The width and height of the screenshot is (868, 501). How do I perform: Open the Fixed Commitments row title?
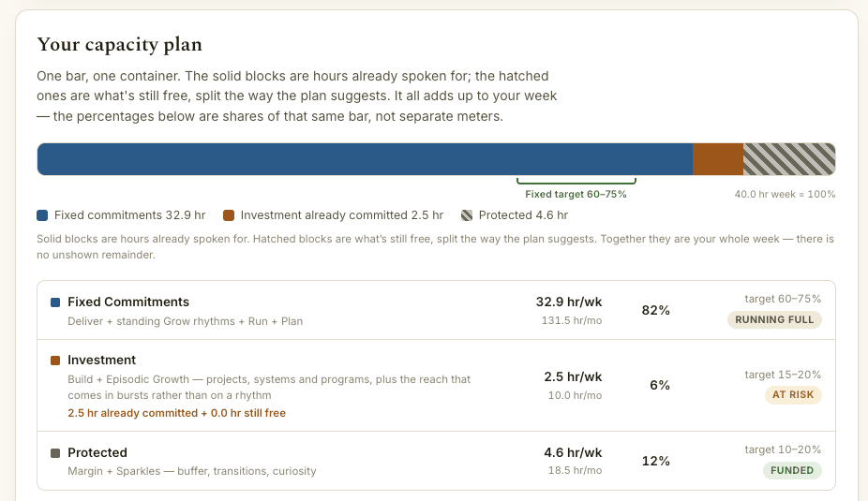[x=128, y=302]
